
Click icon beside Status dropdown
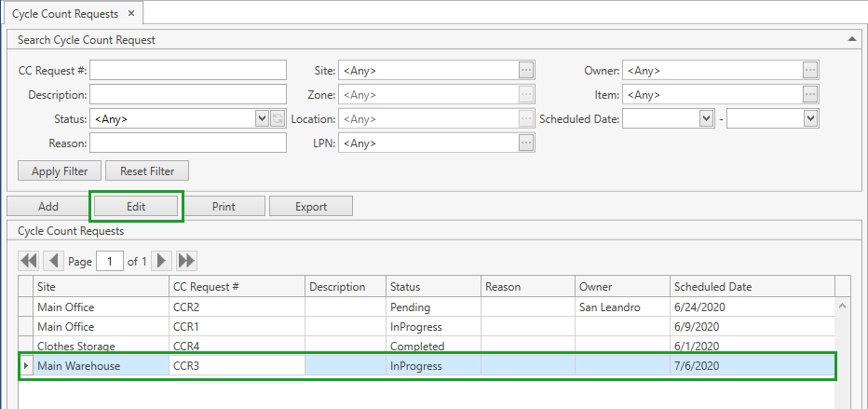278,119
